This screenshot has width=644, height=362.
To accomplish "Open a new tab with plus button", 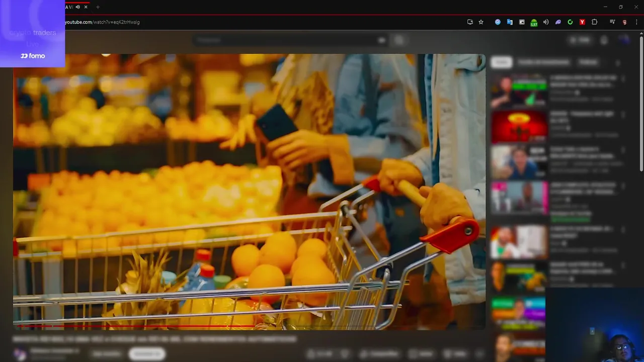I will pyautogui.click(x=98, y=7).
